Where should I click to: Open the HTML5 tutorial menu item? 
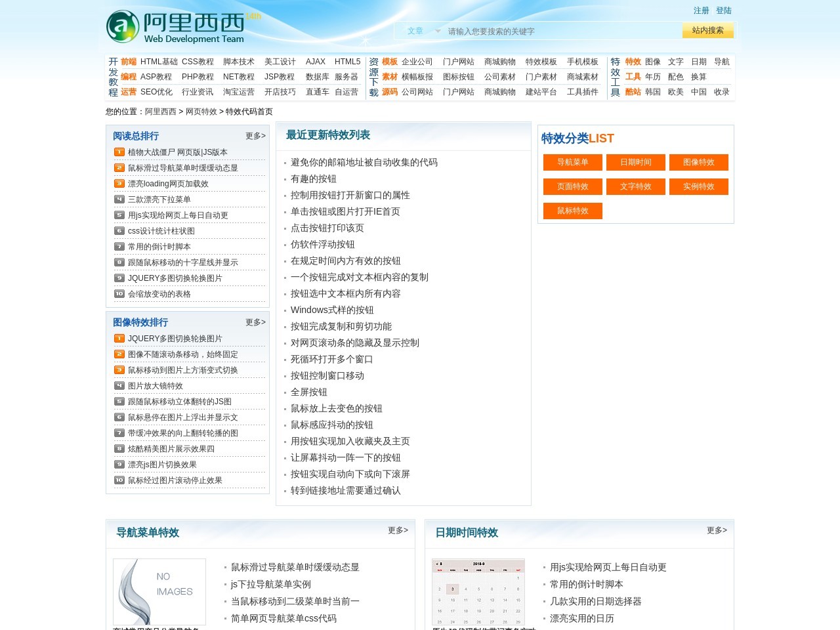(347, 62)
